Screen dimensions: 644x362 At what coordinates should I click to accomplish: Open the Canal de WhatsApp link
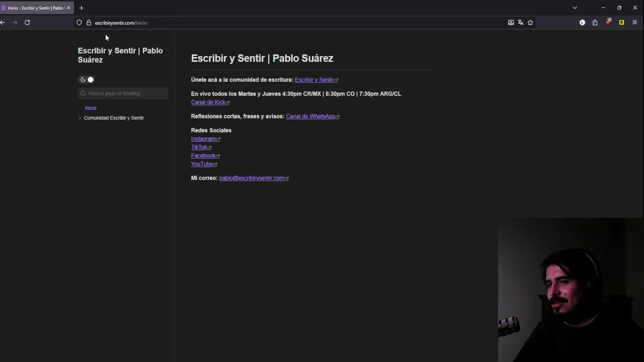(x=310, y=117)
